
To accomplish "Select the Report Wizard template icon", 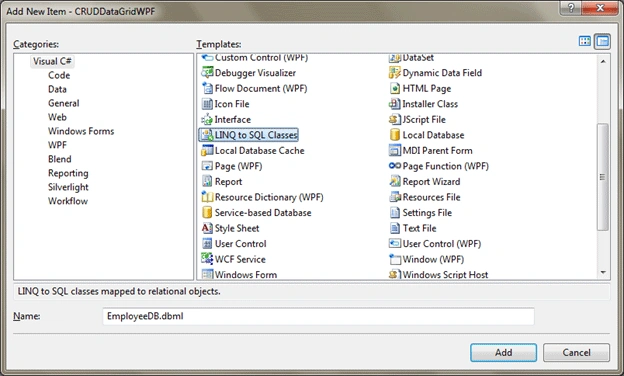I will (394, 181).
